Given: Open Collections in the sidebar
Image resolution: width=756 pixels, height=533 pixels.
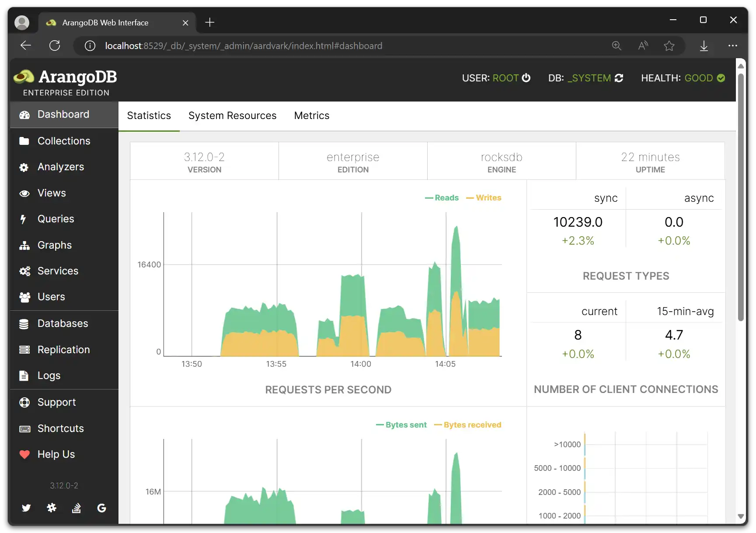Looking at the screenshot, I should 64,141.
